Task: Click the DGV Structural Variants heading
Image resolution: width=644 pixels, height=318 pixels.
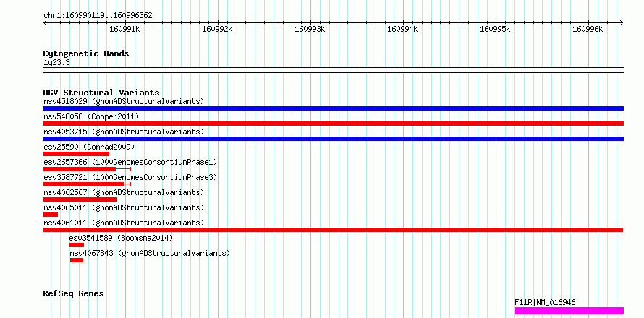Action: 101,93
